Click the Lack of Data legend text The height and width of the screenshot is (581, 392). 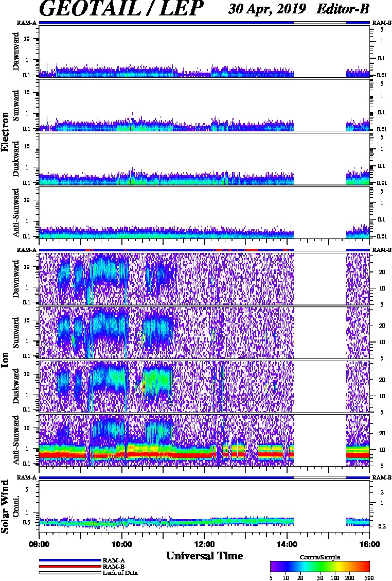120,572
